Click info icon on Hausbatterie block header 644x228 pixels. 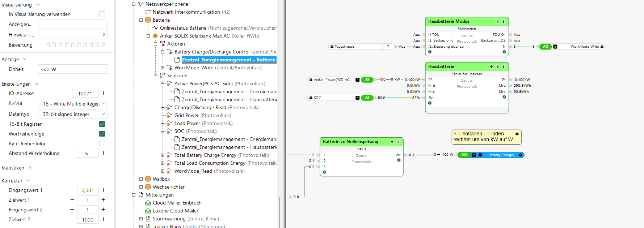504,67
